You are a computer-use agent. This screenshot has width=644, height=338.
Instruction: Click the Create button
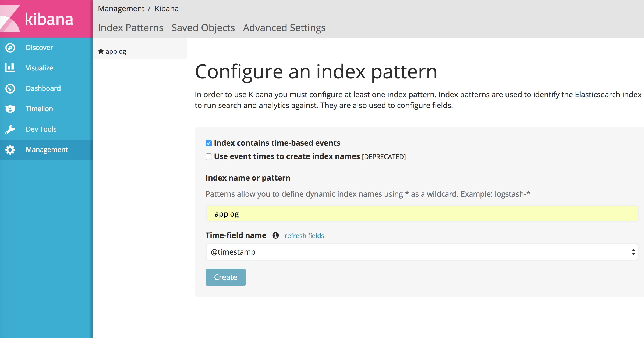click(226, 277)
